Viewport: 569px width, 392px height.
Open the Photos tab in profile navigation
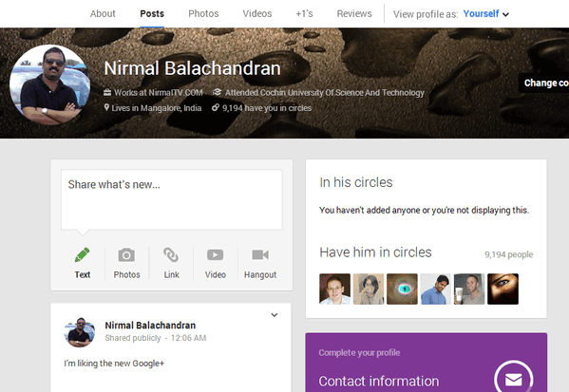point(203,14)
